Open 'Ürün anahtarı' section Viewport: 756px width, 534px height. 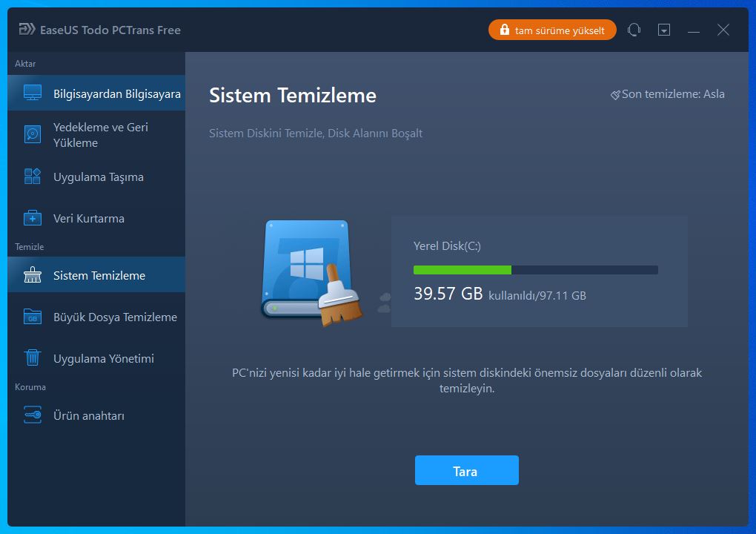pyautogui.click(x=96, y=415)
